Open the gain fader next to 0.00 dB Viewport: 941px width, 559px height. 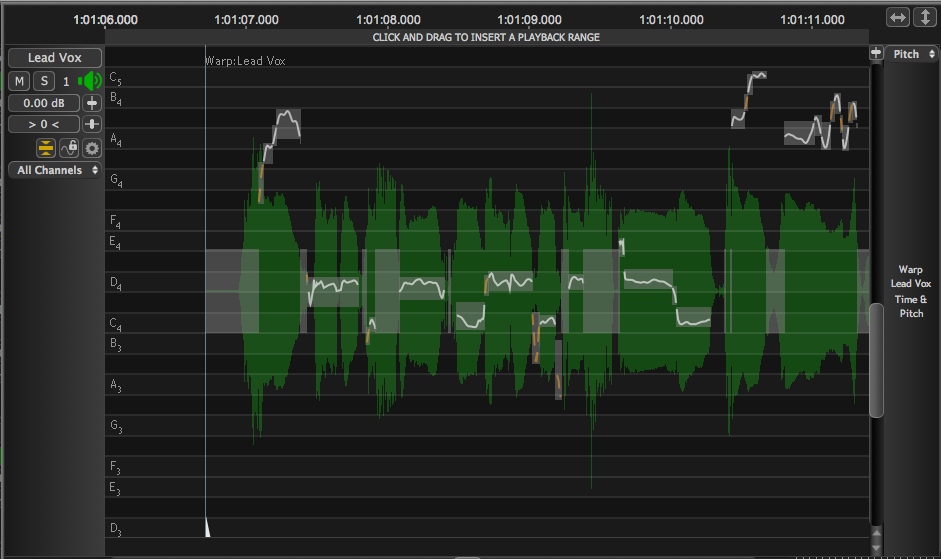(x=92, y=103)
